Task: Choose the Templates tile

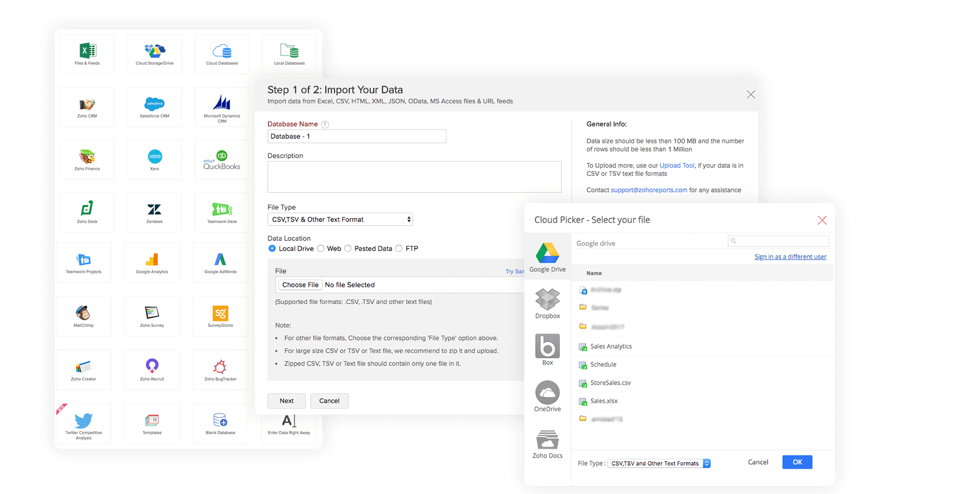Action: point(152,423)
